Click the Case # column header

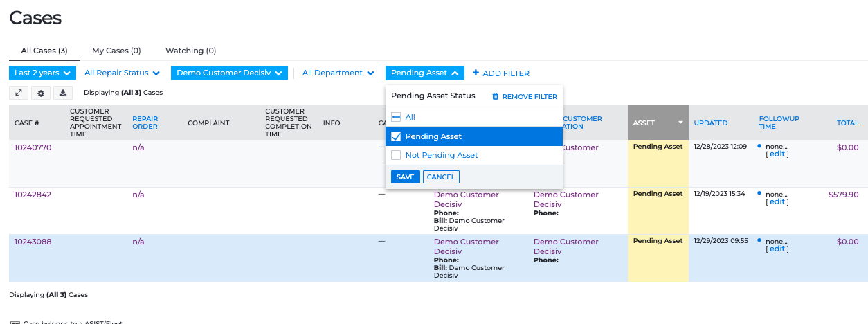tap(27, 123)
